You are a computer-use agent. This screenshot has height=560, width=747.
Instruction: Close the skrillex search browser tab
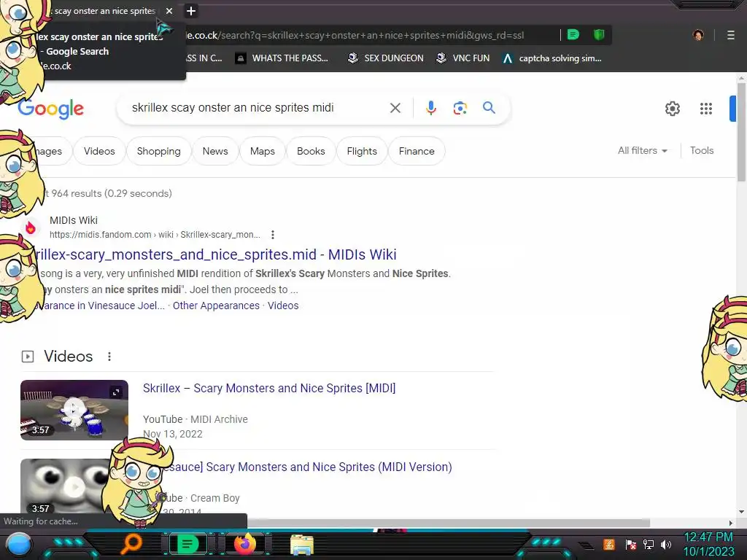tap(169, 11)
